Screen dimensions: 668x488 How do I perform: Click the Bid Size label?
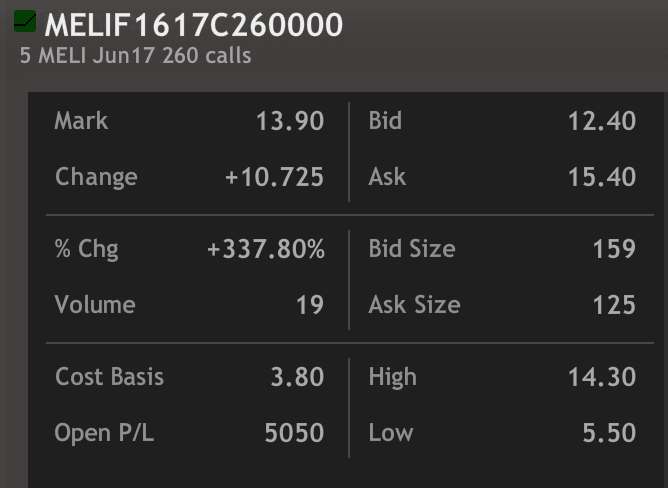[412, 249]
